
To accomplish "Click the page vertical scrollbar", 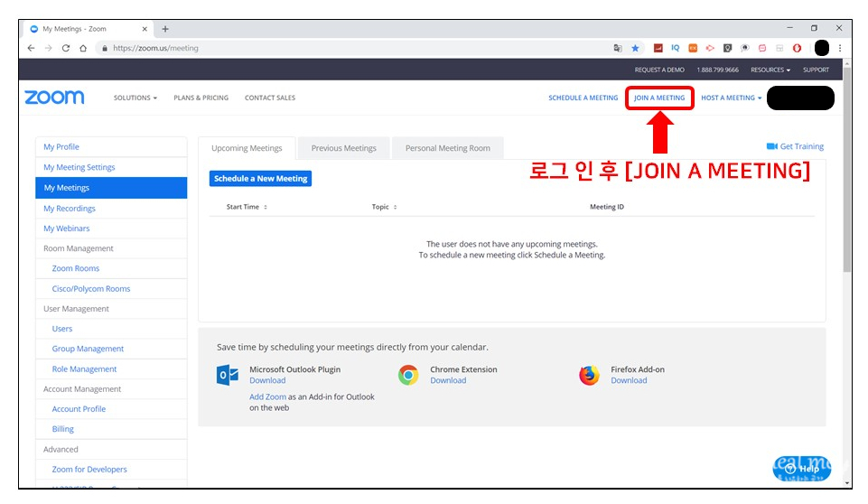I will click(847, 169).
